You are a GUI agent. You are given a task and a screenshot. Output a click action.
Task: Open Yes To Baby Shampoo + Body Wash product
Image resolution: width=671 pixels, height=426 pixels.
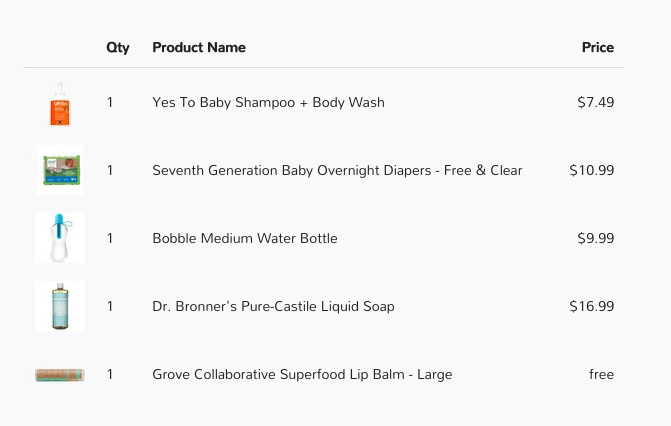click(268, 103)
